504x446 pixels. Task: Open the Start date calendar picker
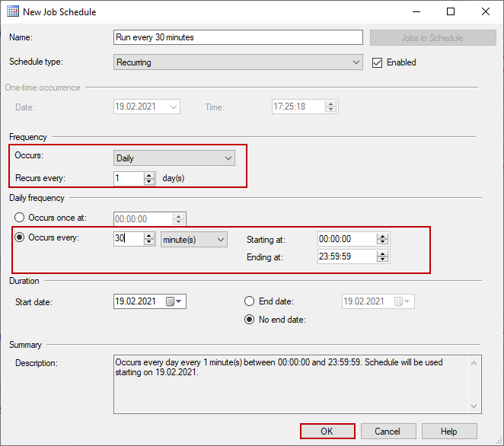point(174,301)
